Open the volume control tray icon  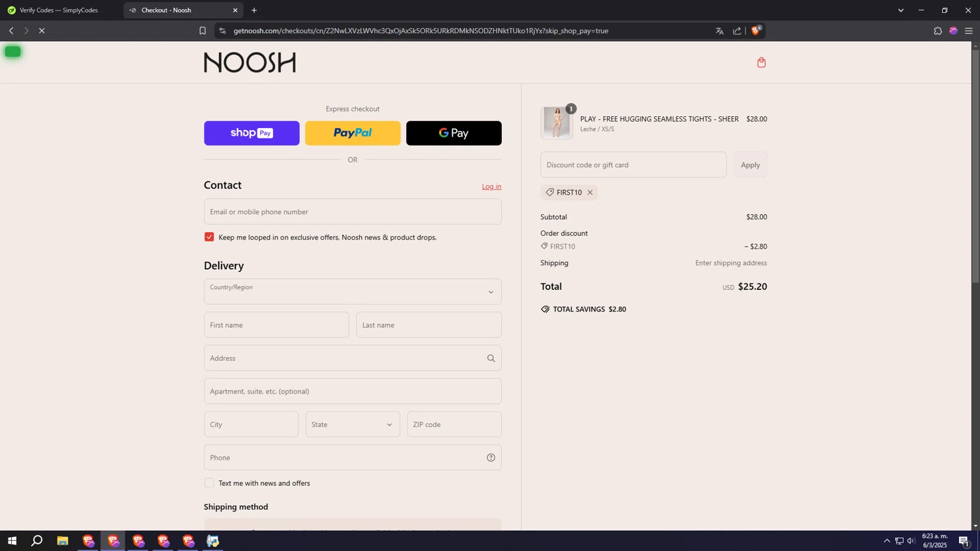(911, 541)
